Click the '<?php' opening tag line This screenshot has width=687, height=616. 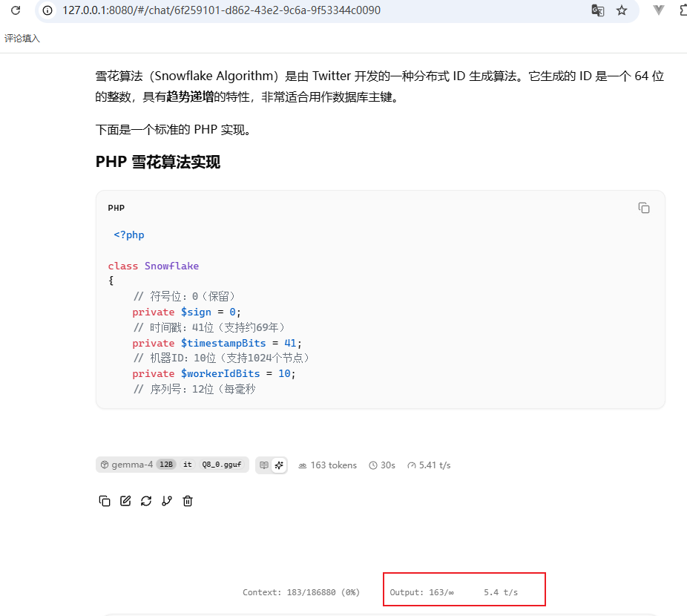tap(129, 235)
